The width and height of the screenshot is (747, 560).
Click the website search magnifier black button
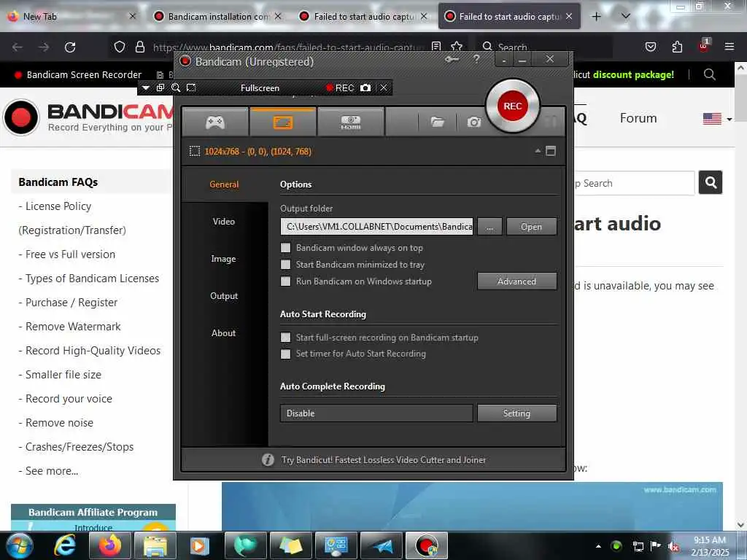[x=711, y=182]
